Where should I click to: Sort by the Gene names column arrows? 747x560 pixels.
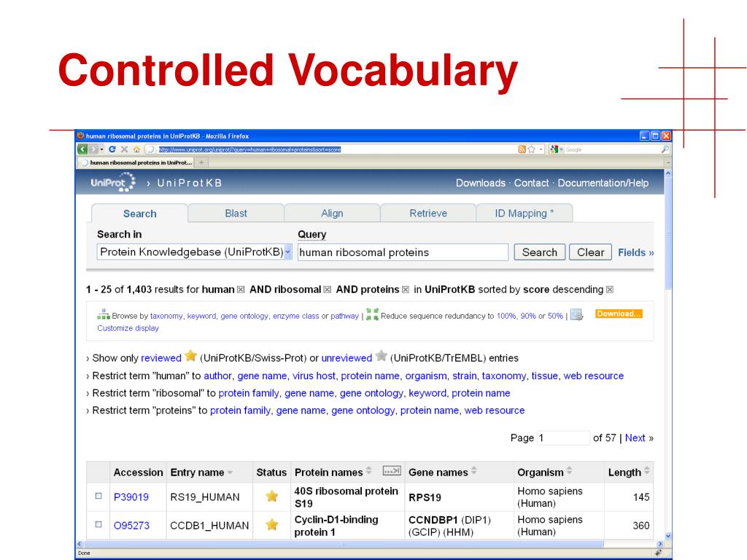coord(474,471)
